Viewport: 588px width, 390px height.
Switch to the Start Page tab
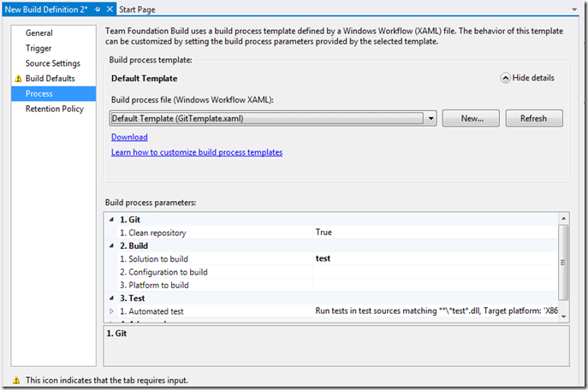[x=137, y=9]
